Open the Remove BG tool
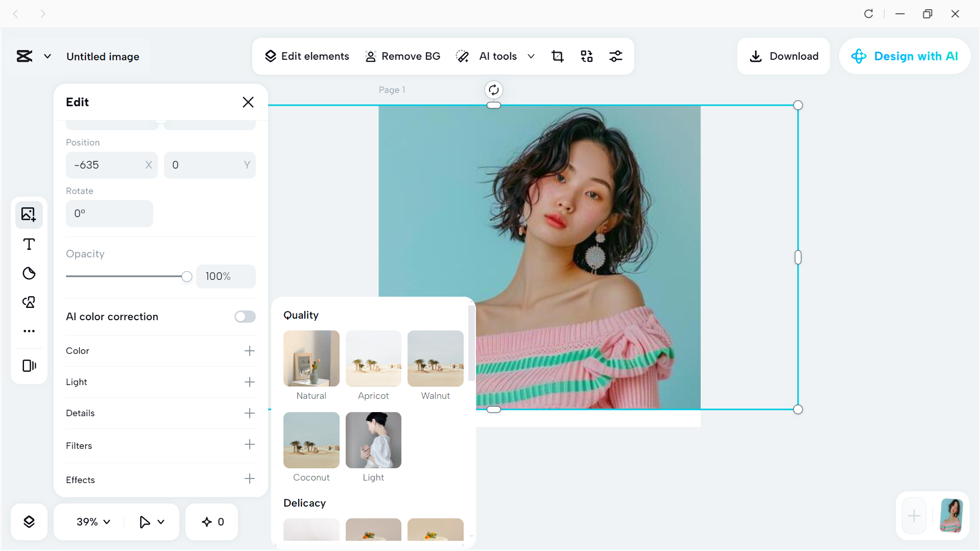The image size is (980, 551). coord(402,56)
